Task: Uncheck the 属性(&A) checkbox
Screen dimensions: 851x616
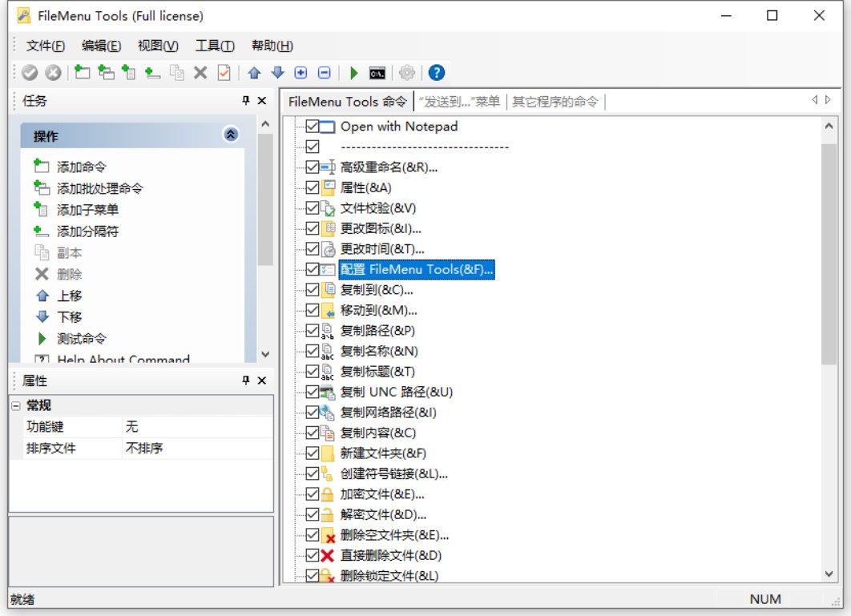Action: click(x=312, y=187)
